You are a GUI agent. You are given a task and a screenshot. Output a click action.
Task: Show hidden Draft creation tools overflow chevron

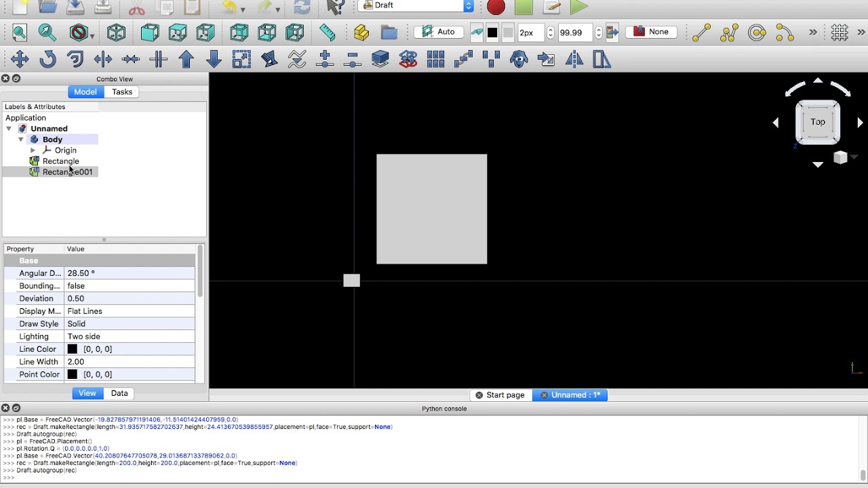(x=812, y=32)
